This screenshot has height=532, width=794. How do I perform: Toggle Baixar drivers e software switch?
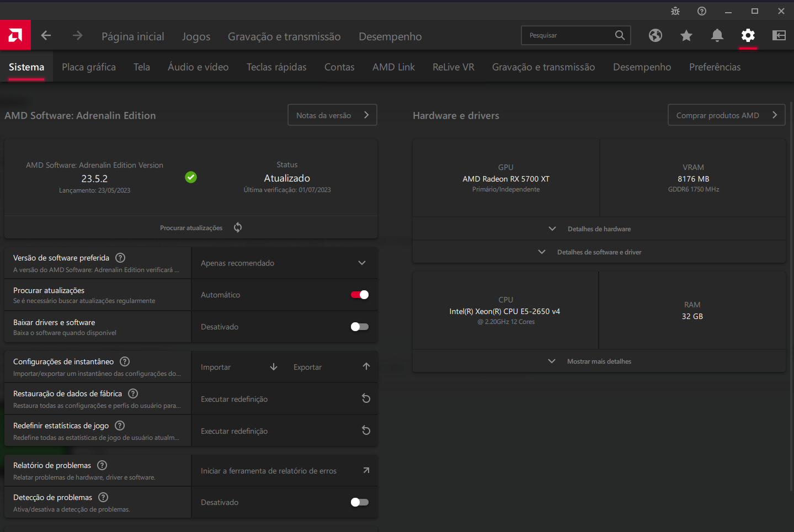[x=360, y=327]
